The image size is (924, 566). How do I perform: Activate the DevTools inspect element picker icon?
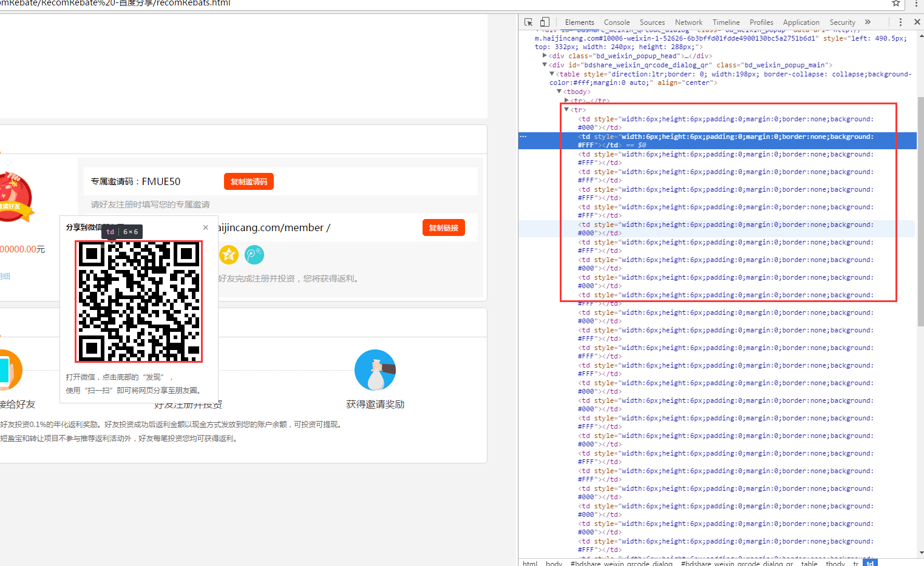tap(528, 22)
